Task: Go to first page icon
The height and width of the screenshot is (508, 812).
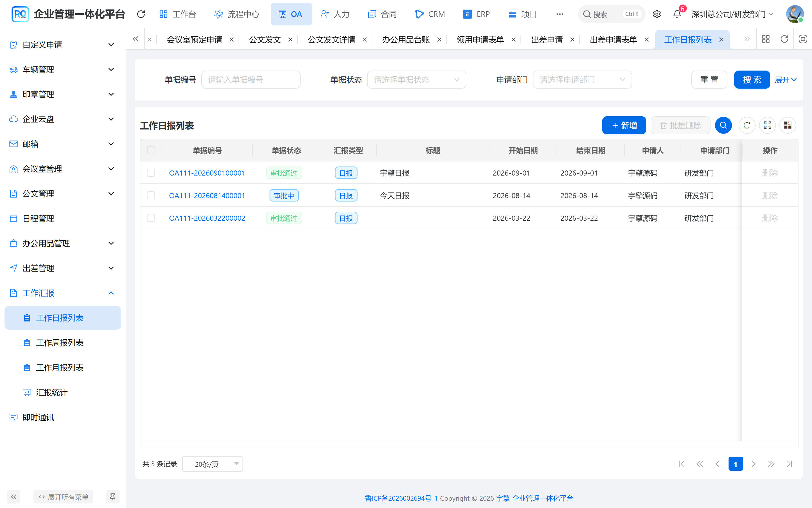Action: tap(681, 464)
